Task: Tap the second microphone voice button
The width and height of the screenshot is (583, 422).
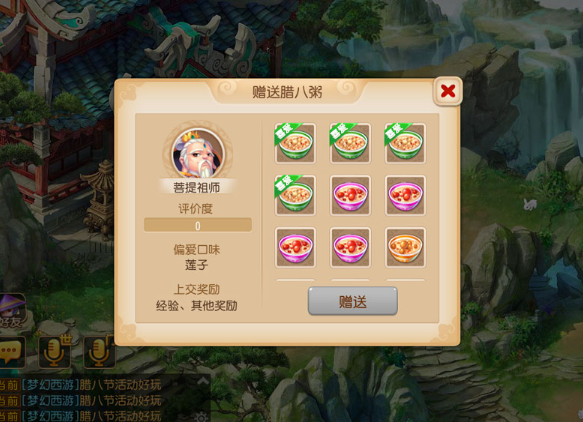Action: tap(99, 352)
